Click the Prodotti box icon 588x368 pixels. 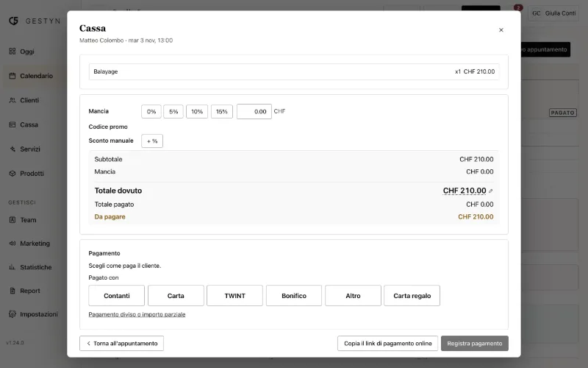[12, 174]
